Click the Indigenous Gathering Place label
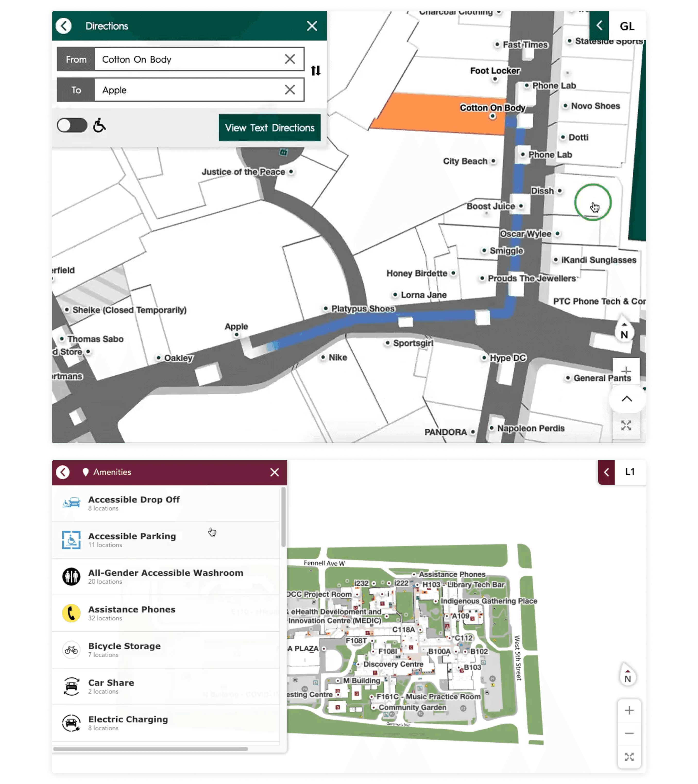Screen dimensions: 698x784 point(489,601)
